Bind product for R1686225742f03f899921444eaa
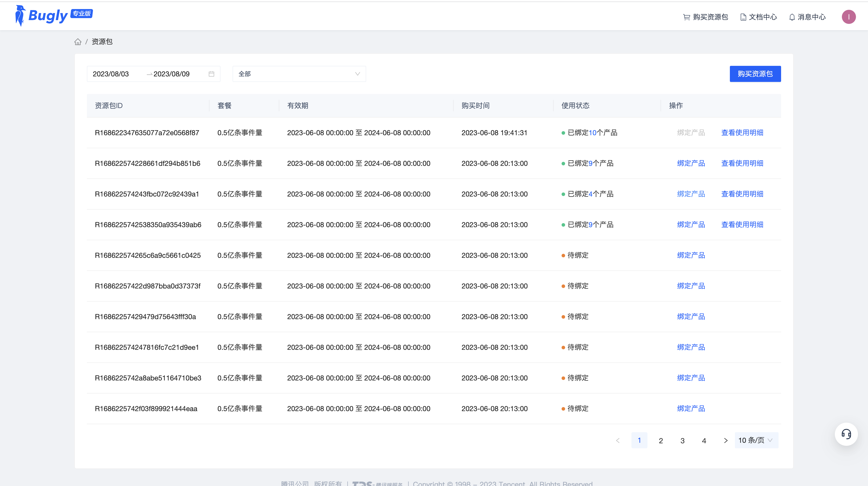Screen dimensions: 868x486 click(691, 409)
